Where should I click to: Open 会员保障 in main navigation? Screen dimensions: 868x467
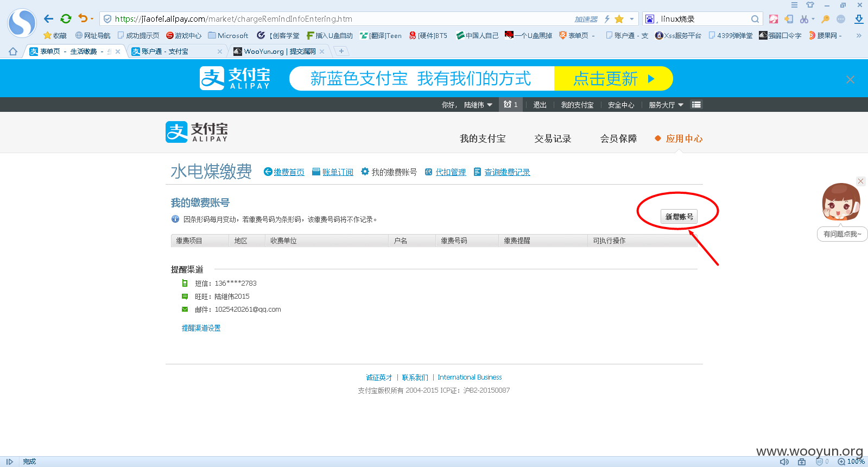tap(618, 138)
